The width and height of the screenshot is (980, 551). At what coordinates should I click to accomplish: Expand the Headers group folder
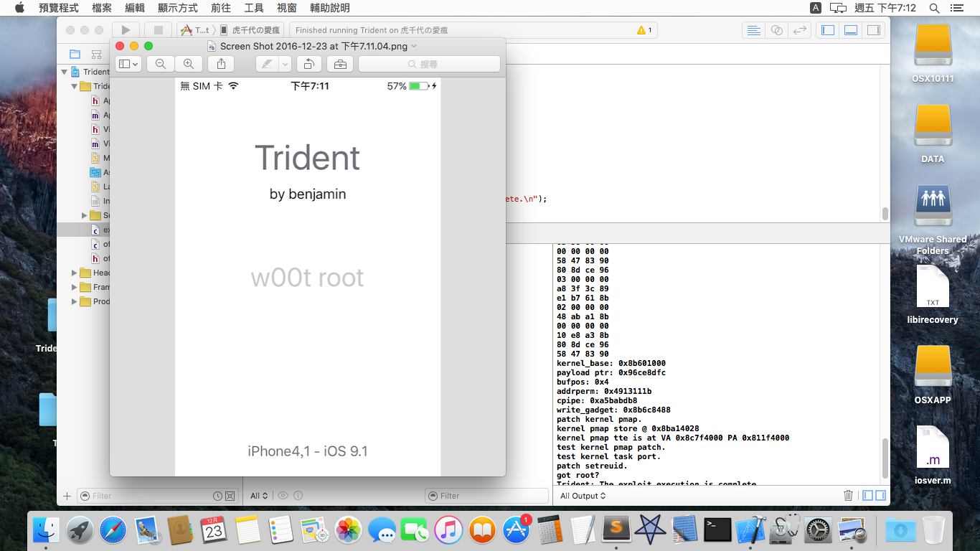74,273
